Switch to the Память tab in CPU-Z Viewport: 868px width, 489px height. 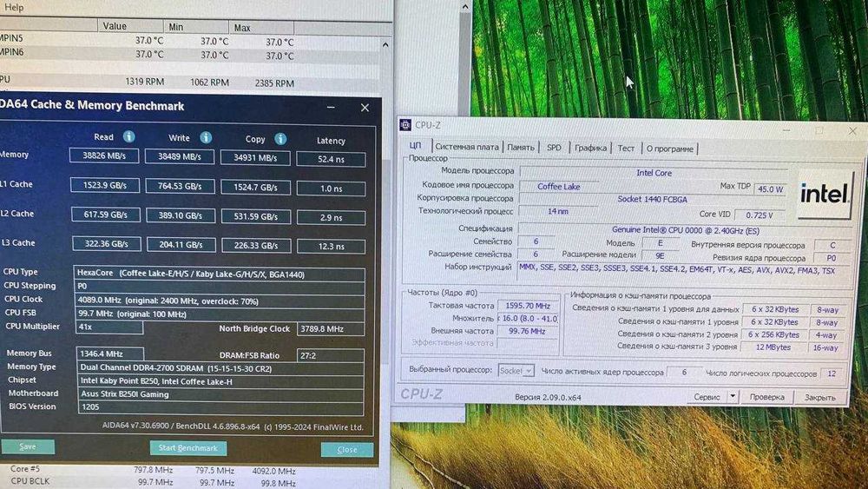pos(520,148)
